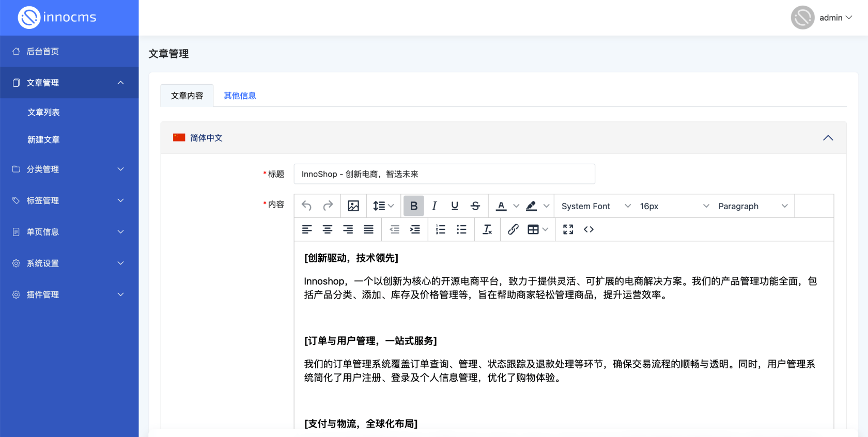
Task: Expand the 标签管理 menu
Action: tap(69, 200)
